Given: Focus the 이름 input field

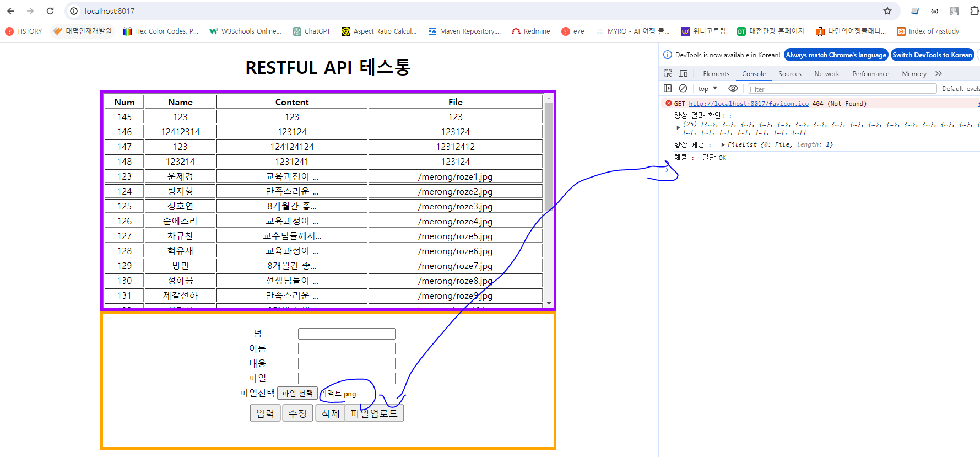Looking at the screenshot, I should point(346,348).
